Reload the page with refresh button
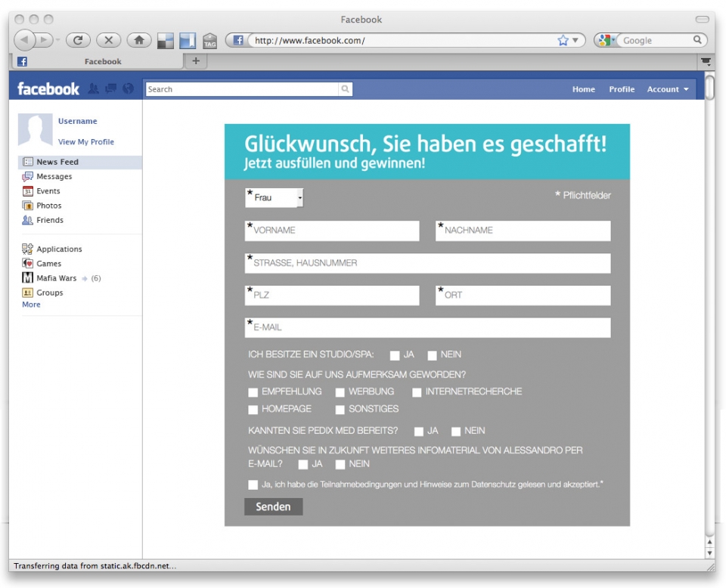Screen dimensions: 726x588 [x=78, y=40]
